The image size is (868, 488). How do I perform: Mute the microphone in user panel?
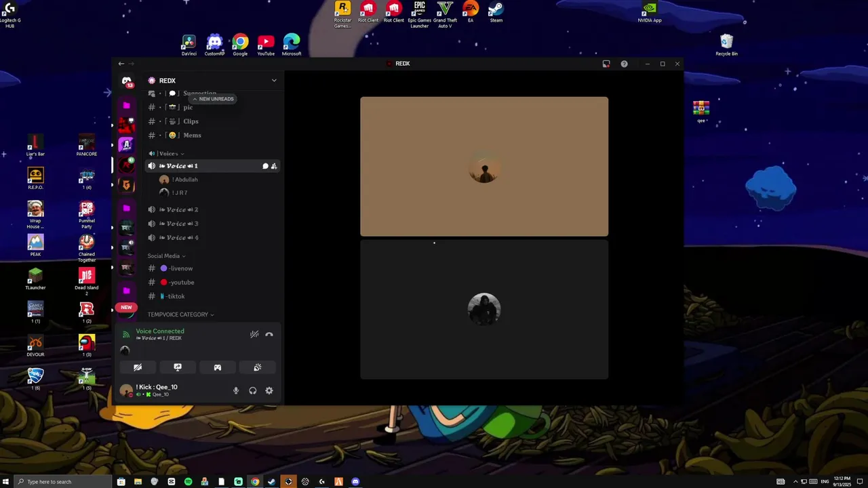coord(236,390)
